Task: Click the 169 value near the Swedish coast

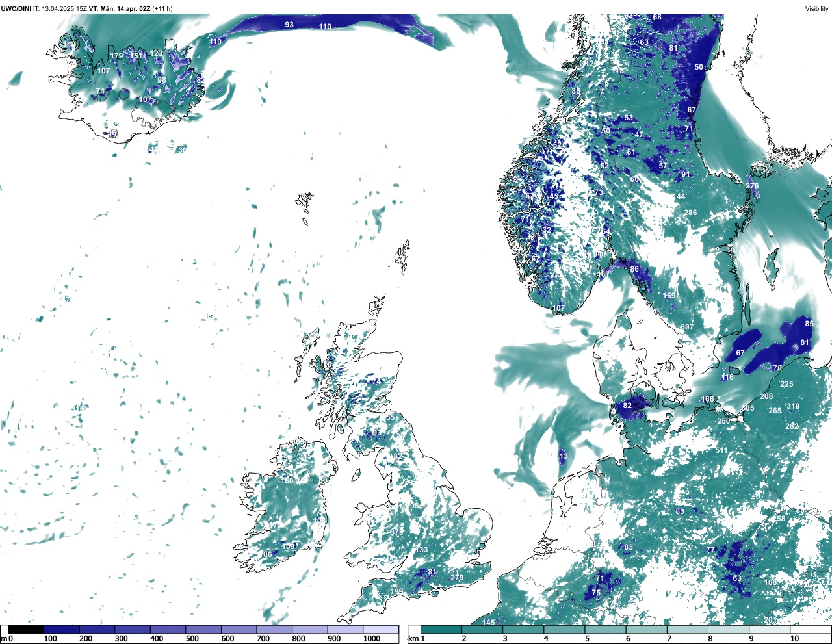Action: 669,296
